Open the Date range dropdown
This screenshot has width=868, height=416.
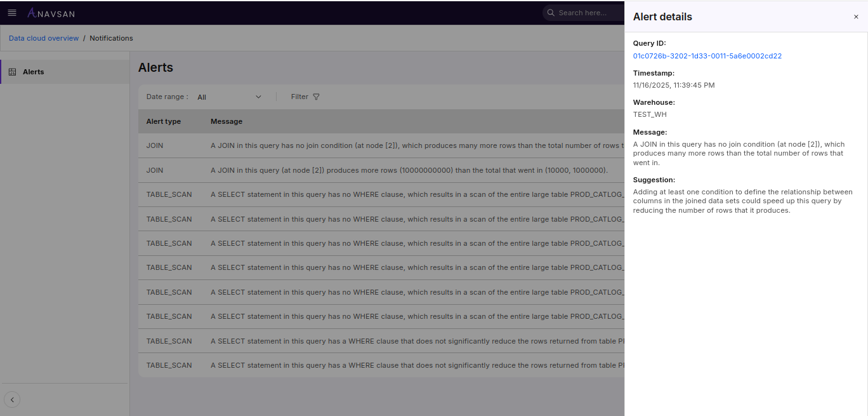pyautogui.click(x=228, y=97)
